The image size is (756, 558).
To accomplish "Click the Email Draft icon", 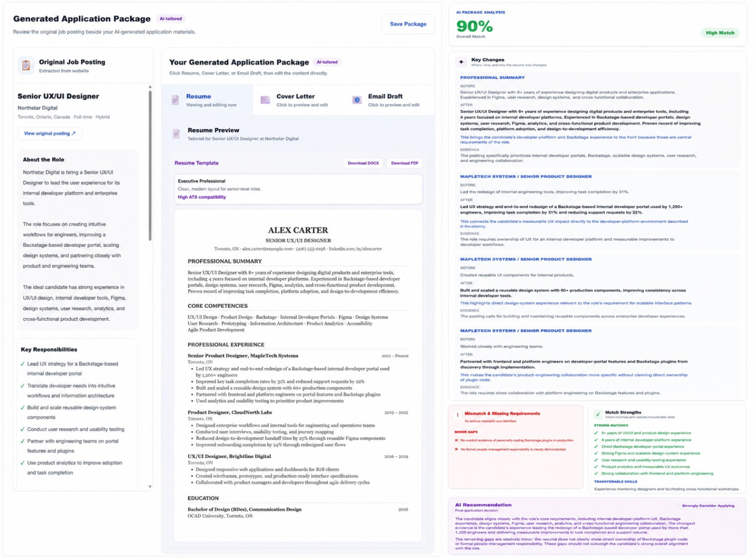I will (x=357, y=100).
